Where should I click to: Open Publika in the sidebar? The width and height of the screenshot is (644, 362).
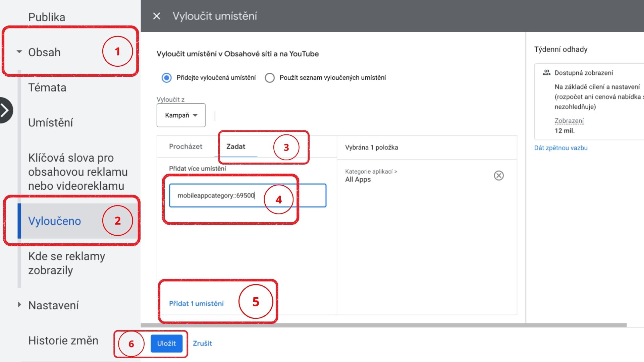47,17
